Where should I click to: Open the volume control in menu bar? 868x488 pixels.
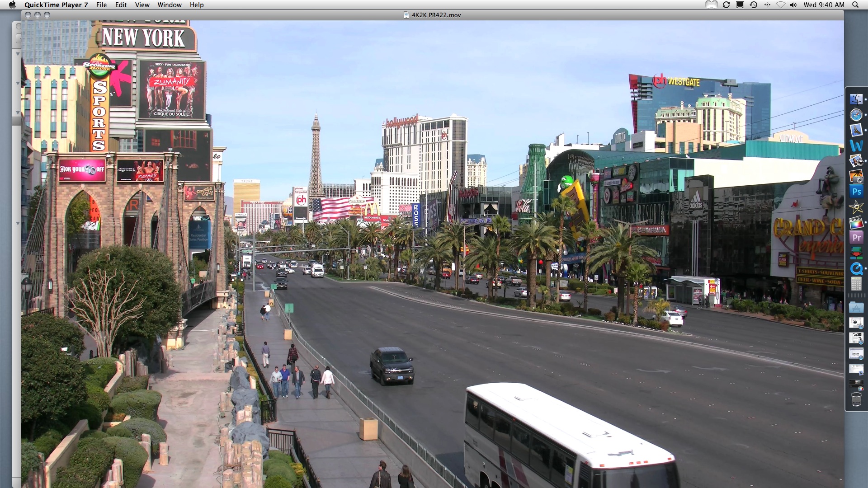(793, 5)
